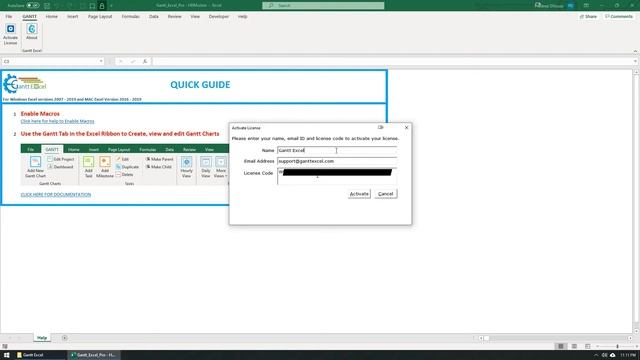Image resolution: width=640 pixels, height=360 pixels.
Task: Open the Developer ribbon tab
Action: pos(219,17)
